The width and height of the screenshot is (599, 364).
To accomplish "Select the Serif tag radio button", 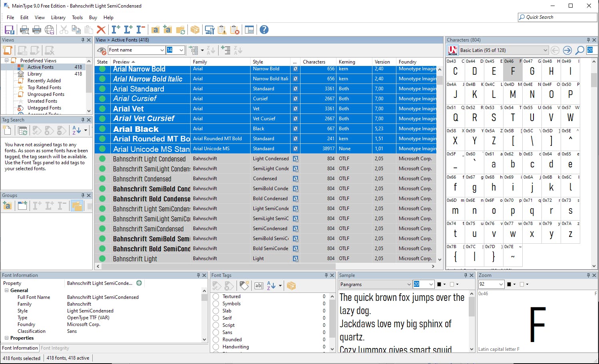I will pyautogui.click(x=216, y=318).
